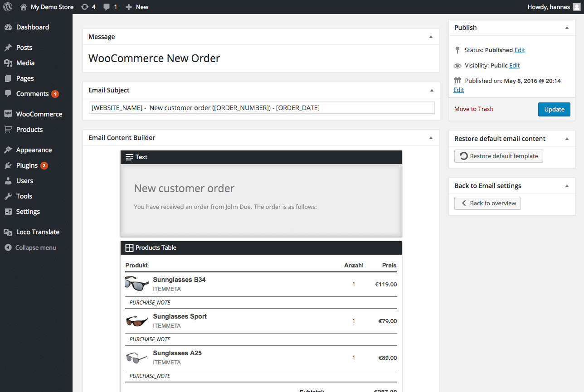Click the Plugins plug icon
Image resolution: width=584 pixels, height=392 pixels.
pyautogui.click(x=8, y=165)
